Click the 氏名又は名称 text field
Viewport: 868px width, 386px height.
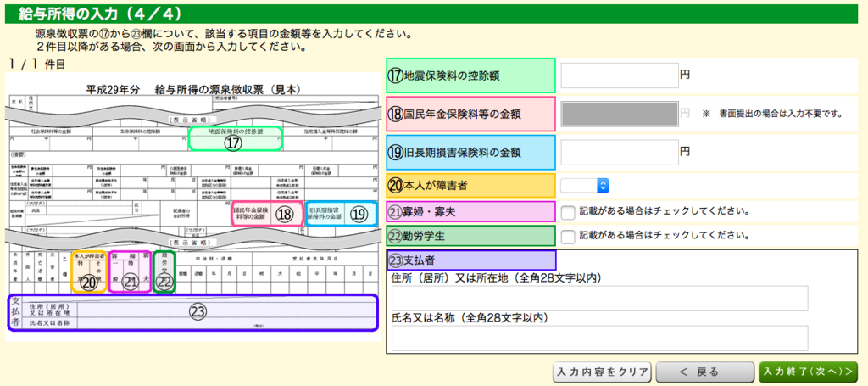pos(599,338)
